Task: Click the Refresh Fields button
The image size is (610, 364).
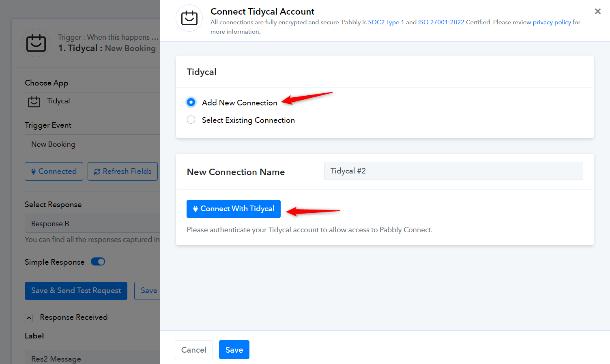Action: pos(122,171)
